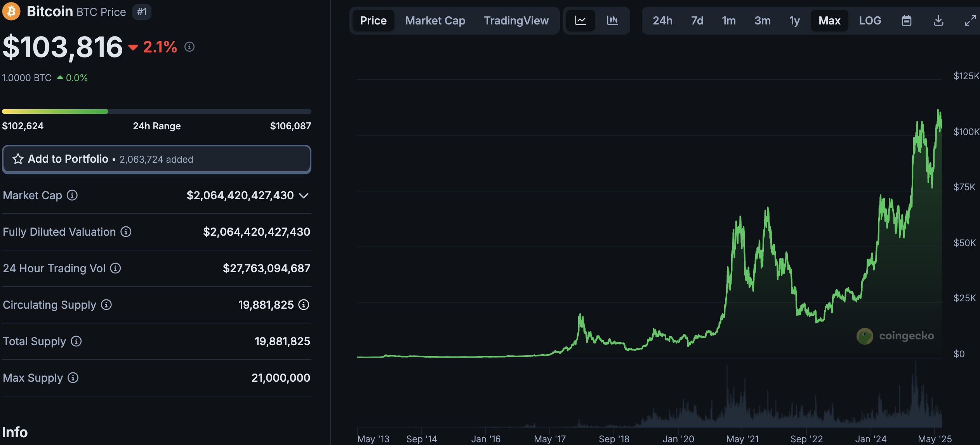Switch to line chart view icon
The height and width of the screenshot is (445, 980).
click(580, 21)
